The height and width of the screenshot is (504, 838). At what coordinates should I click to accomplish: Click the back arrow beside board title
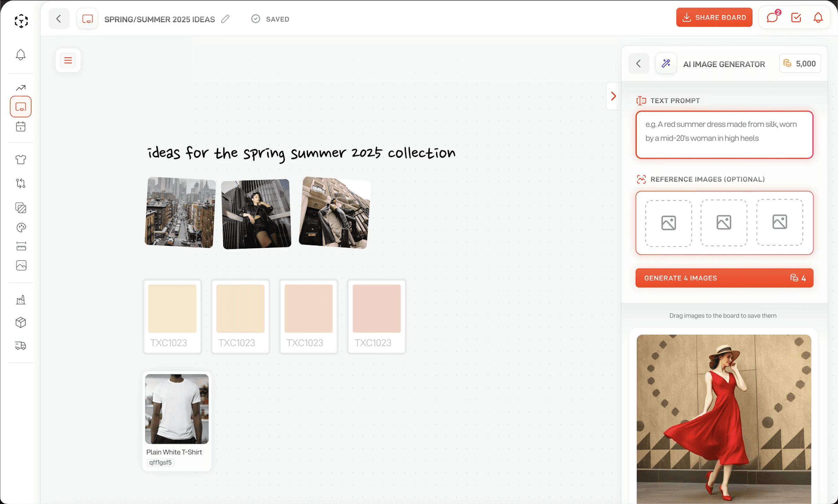pyautogui.click(x=59, y=19)
